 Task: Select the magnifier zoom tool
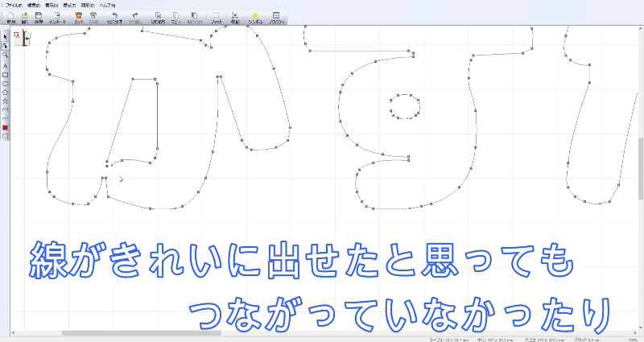pos(6,55)
